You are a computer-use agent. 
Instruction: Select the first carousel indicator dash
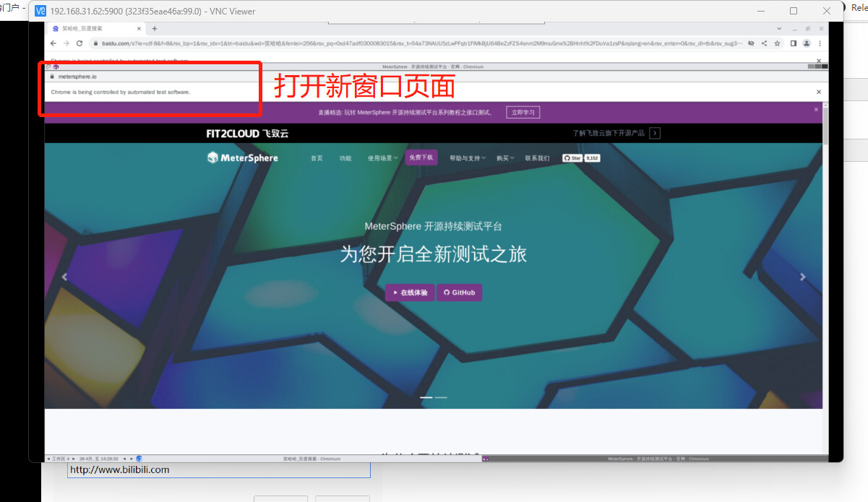426,397
